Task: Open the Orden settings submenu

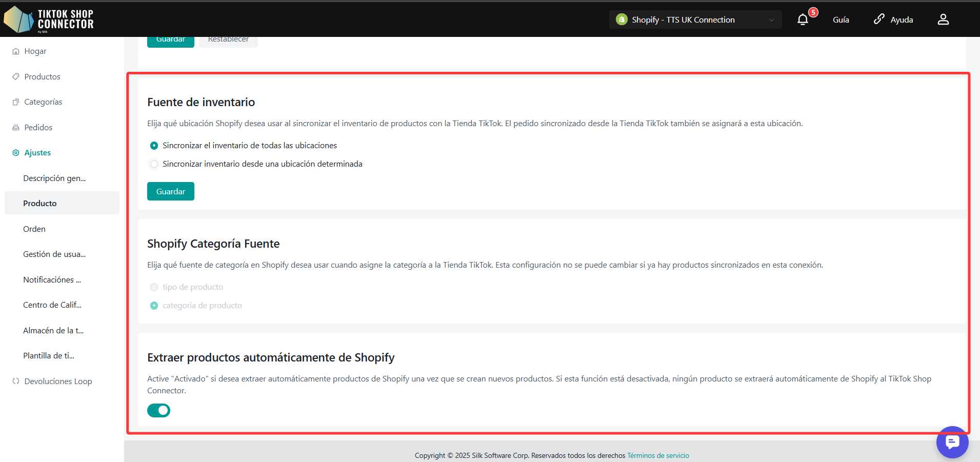Action: point(34,229)
